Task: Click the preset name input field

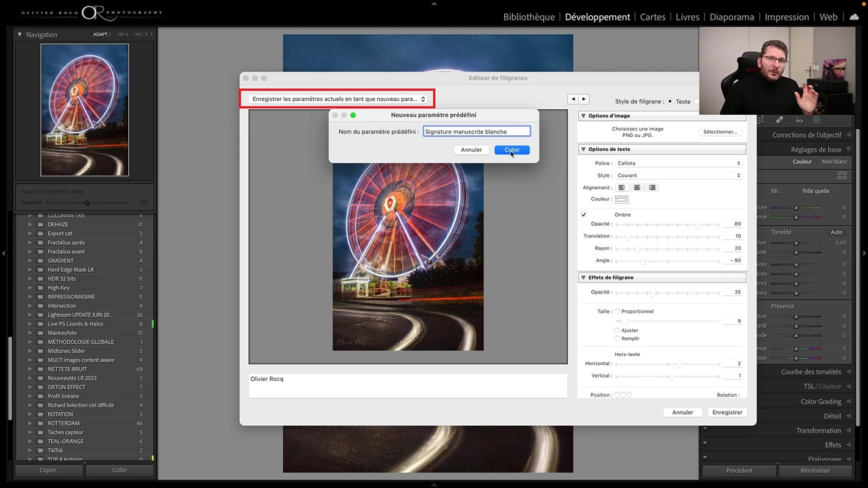Action: [x=477, y=131]
